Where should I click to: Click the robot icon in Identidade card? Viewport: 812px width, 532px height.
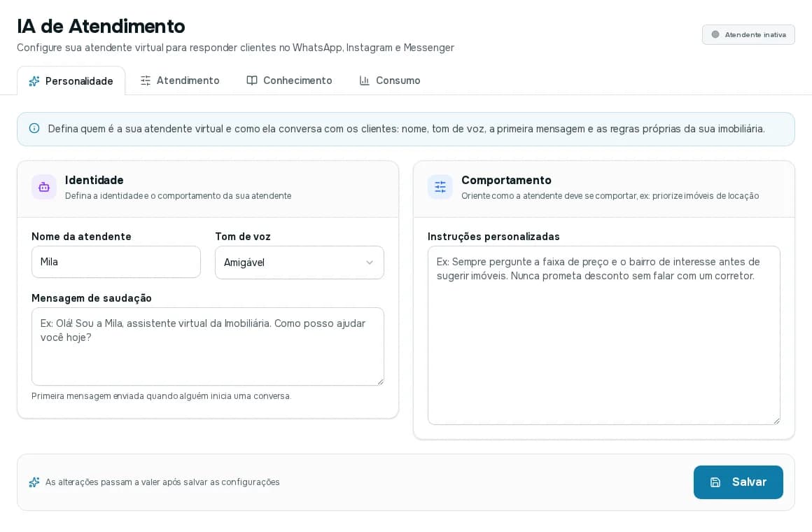[44, 187]
